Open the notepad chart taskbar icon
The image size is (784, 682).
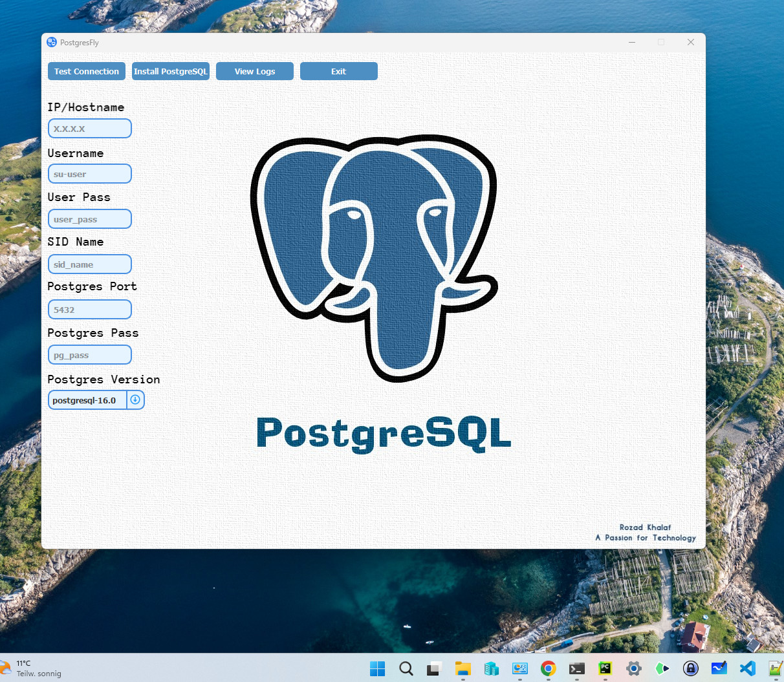775,668
